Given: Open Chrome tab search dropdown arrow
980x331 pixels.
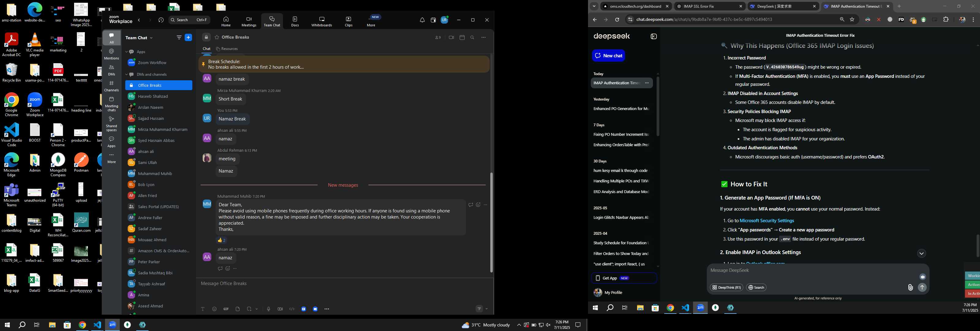Looking at the screenshot, I should [594, 6].
